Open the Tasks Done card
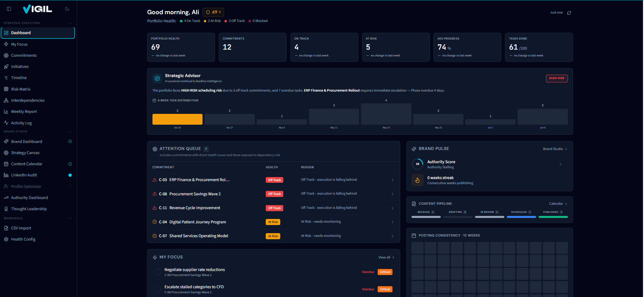The image size is (644, 297). click(539, 47)
